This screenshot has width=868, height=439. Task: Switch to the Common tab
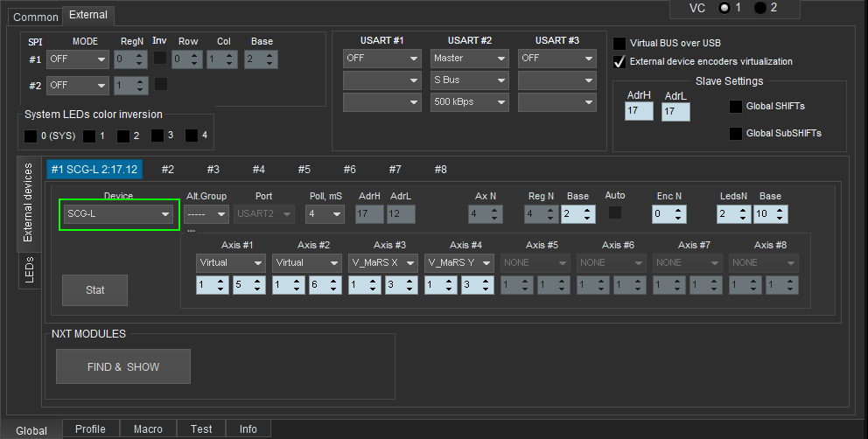[x=35, y=17]
